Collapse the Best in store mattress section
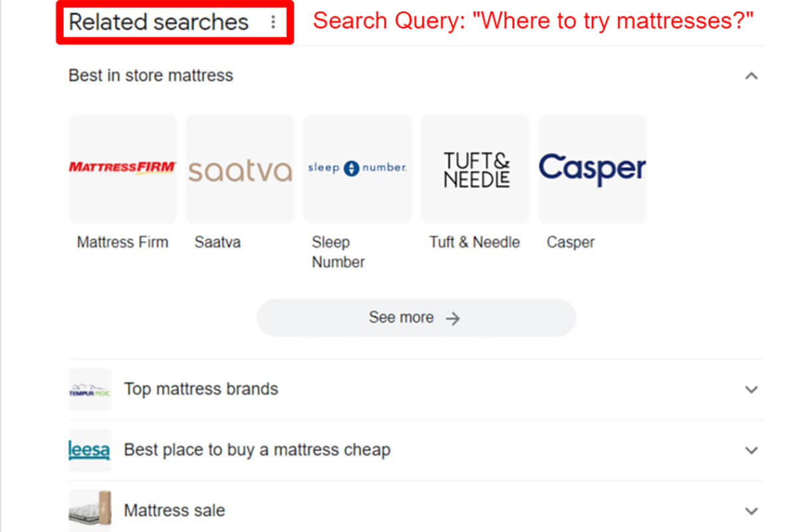Viewport: 798px width, 532px height. click(x=751, y=76)
